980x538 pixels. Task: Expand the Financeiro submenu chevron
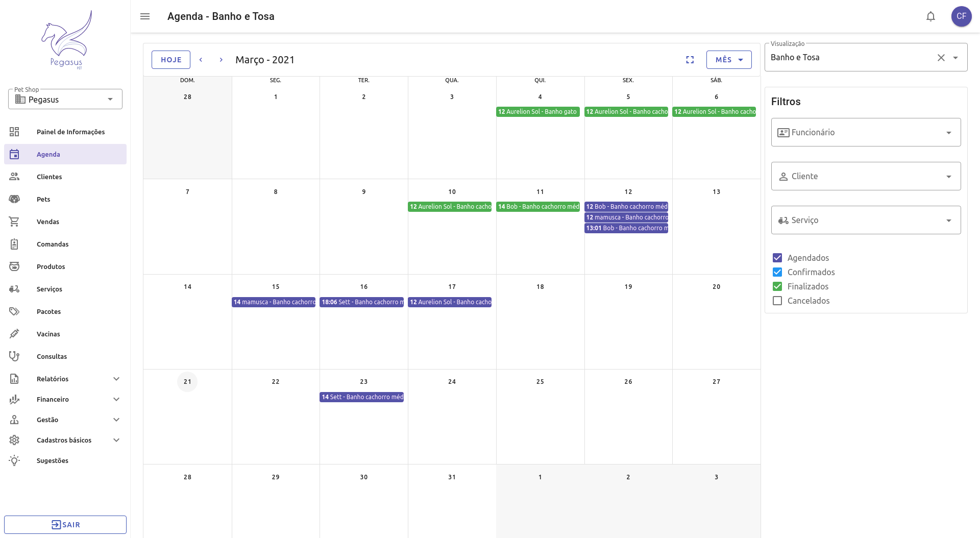coord(116,399)
